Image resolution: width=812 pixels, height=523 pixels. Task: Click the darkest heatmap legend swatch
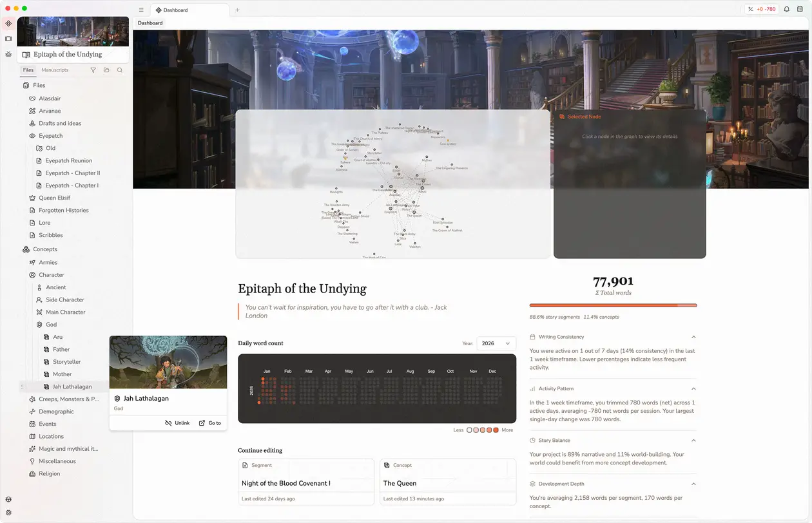pyautogui.click(x=496, y=430)
